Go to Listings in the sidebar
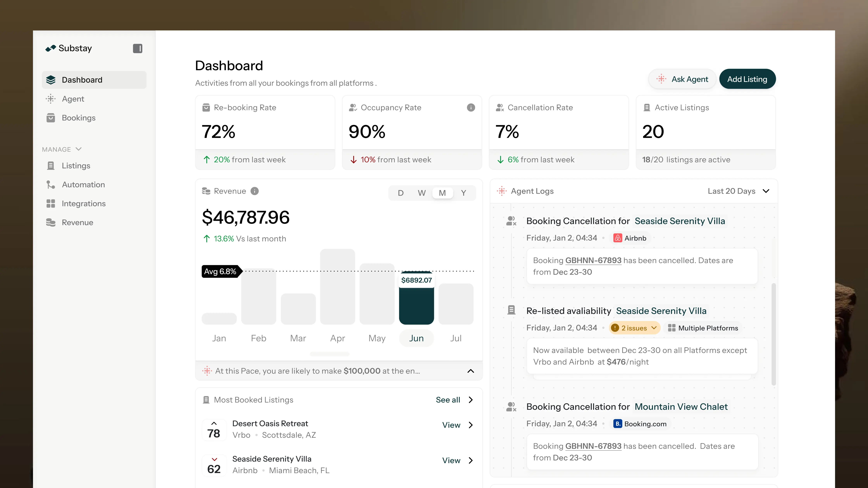This screenshot has width=868, height=488. click(76, 166)
